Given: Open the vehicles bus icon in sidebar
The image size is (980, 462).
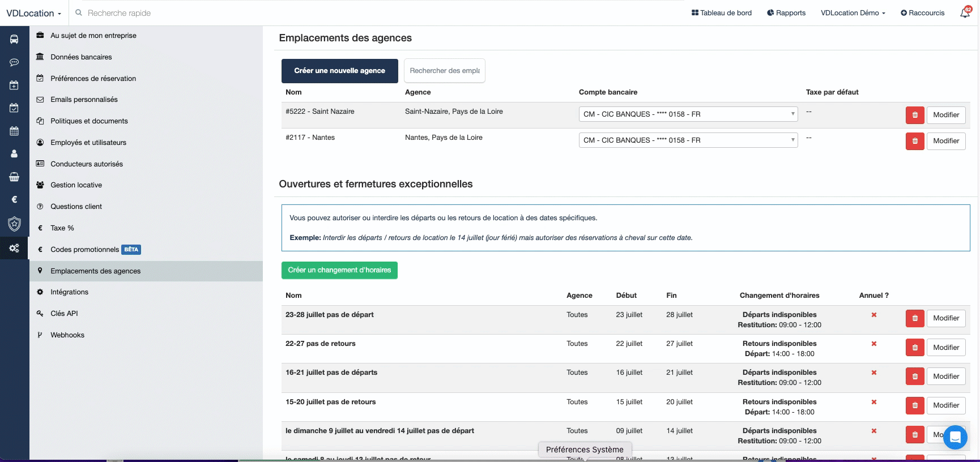Looking at the screenshot, I should click(14, 39).
